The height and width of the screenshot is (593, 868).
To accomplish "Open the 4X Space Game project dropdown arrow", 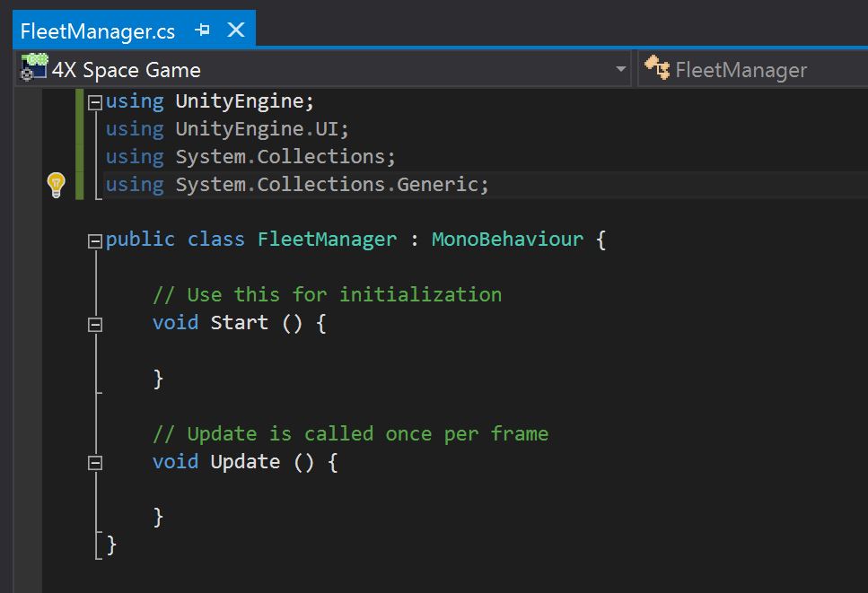I will [x=621, y=70].
